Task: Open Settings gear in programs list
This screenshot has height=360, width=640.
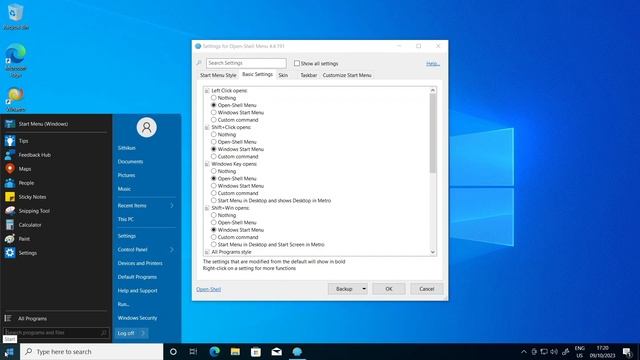Action: pyautogui.click(x=10, y=253)
